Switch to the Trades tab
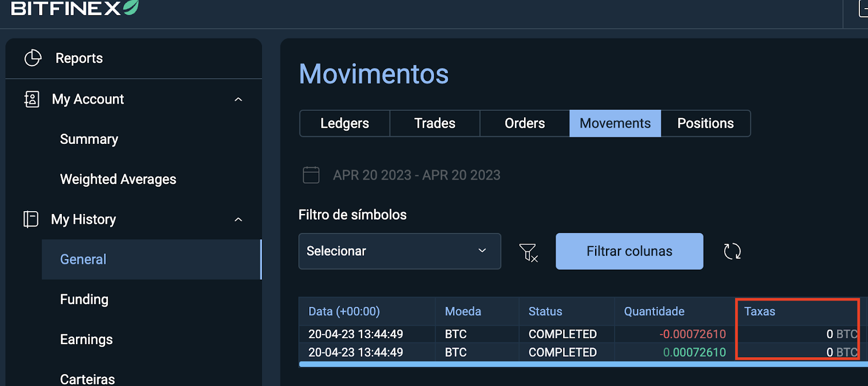The image size is (868, 386). [x=435, y=123]
